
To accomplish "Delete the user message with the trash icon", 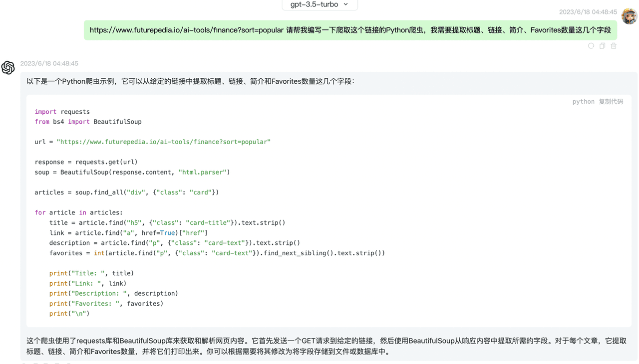I will [614, 46].
